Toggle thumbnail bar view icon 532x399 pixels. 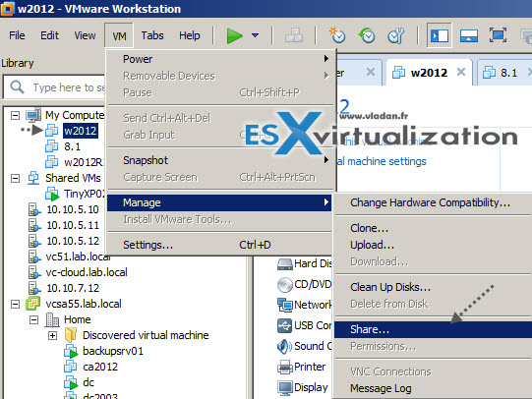tap(469, 35)
